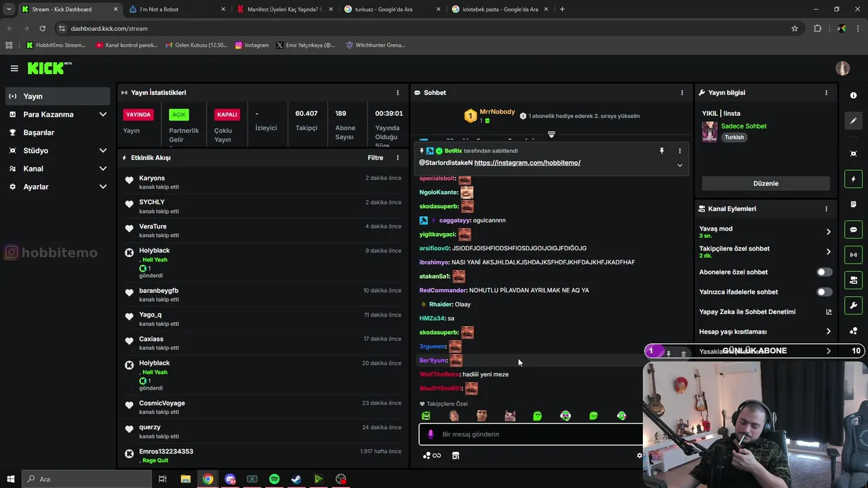Click channel points infinity icon below chat
Viewport: 868px width, 488px height.
click(x=432, y=455)
